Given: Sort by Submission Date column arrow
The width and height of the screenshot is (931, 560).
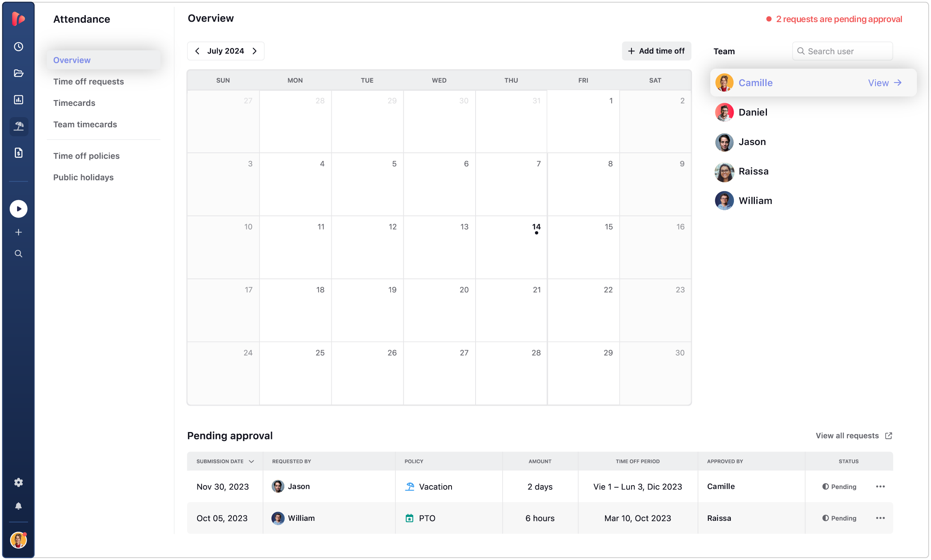Looking at the screenshot, I should point(251,461).
